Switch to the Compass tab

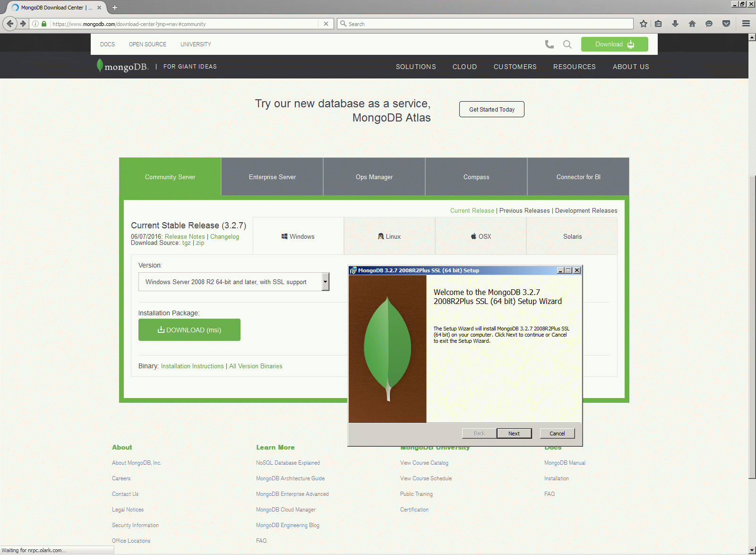[x=476, y=177]
